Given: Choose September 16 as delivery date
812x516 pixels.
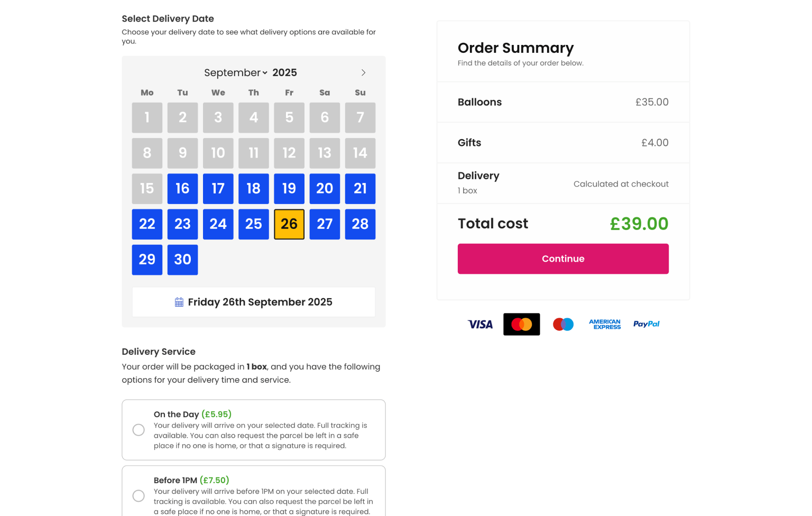Looking at the screenshot, I should 182,189.
